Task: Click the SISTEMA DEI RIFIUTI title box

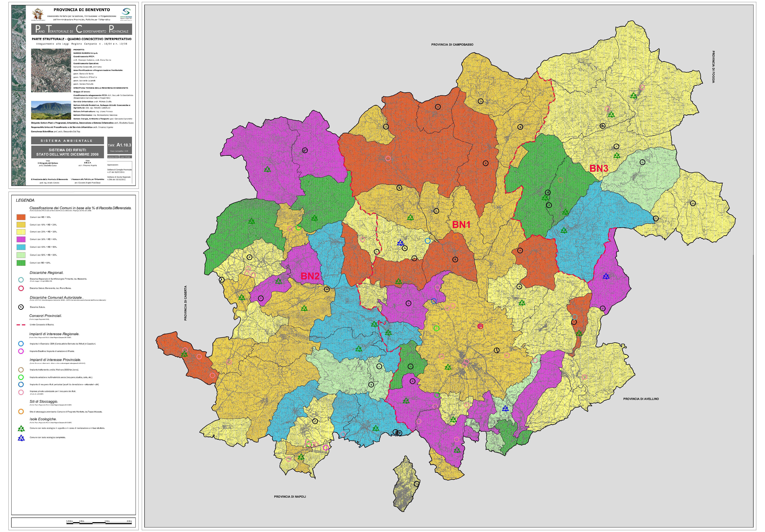Action: tap(67, 152)
